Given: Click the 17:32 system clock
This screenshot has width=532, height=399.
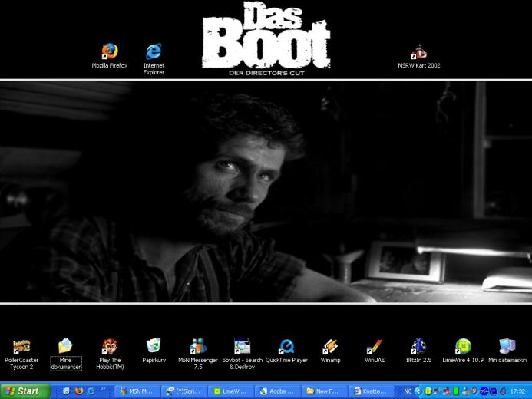Looking at the screenshot, I should (517, 391).
